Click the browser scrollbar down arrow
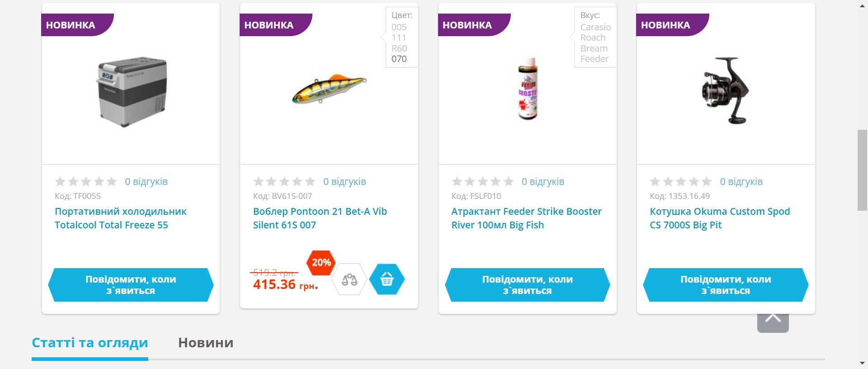 (x=863, y=363)
